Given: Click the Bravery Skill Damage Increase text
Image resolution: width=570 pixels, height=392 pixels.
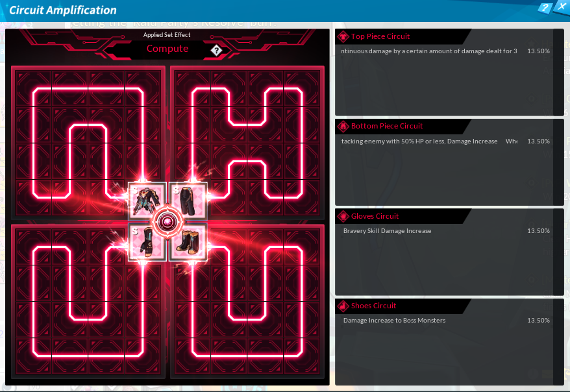Looking at the screenshot, I should 387,230.
